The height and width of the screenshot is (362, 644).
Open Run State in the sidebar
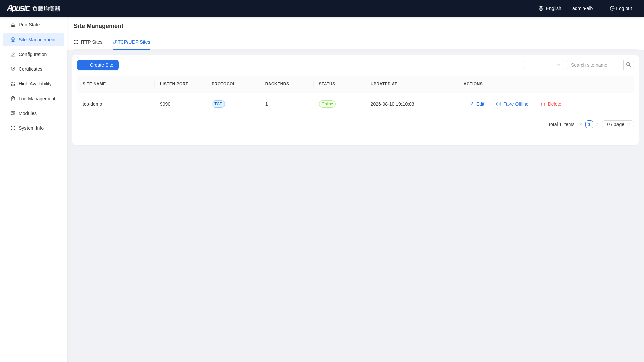[34, 25]
